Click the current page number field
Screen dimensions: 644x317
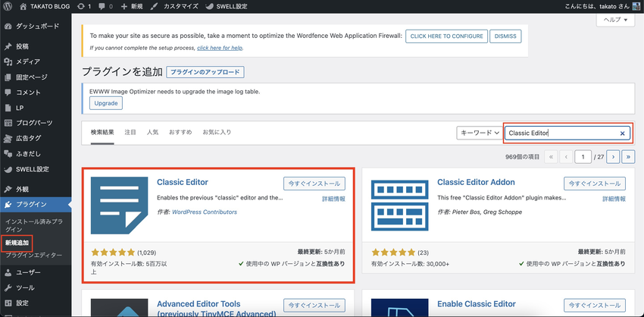tap(583, 157)
